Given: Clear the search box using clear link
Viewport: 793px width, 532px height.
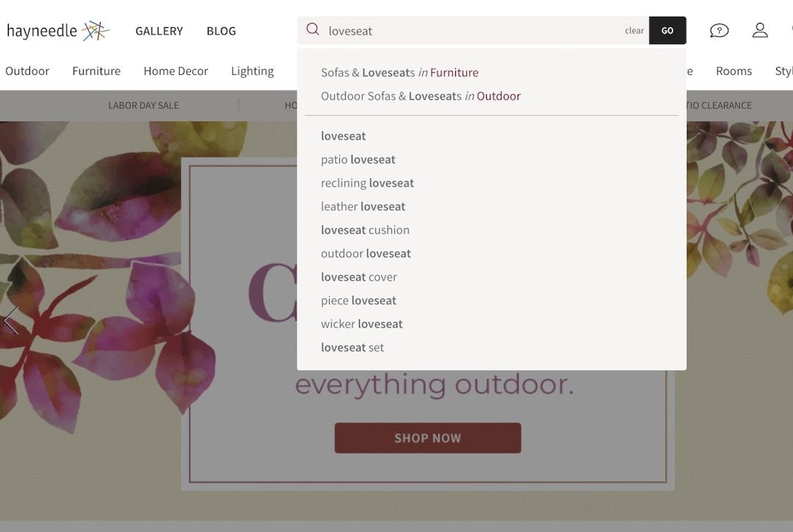Looking at the screenshot, I should tap(633, 30).
